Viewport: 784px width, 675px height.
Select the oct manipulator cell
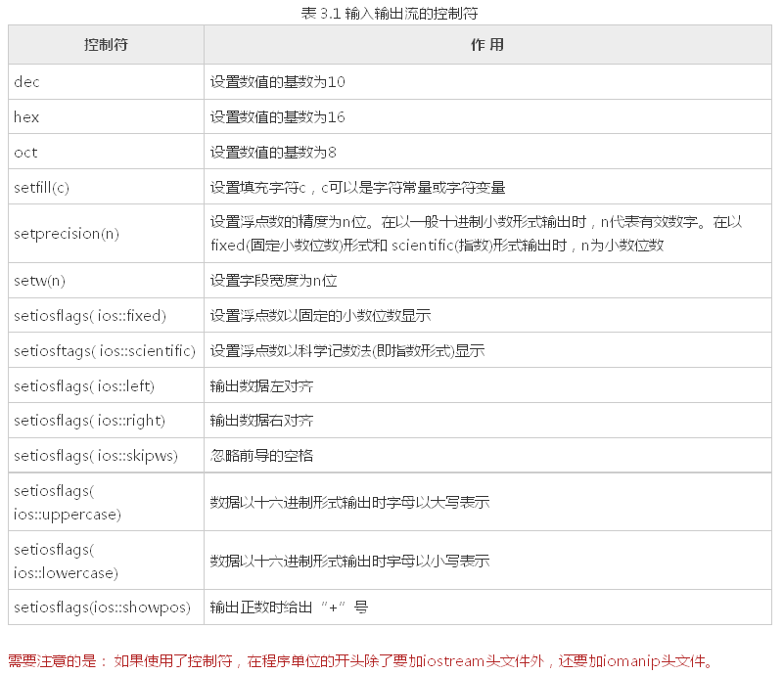click(26, 153)
